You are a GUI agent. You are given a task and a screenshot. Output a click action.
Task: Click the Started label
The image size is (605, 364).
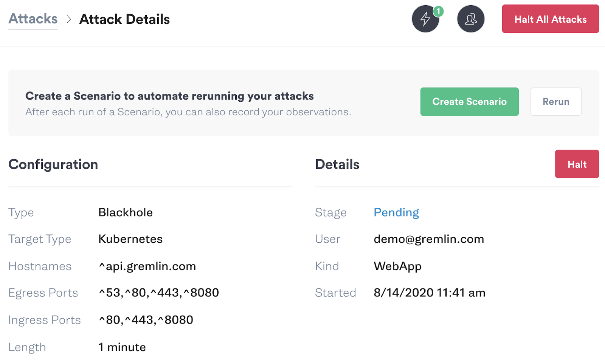tap(336, 293)
